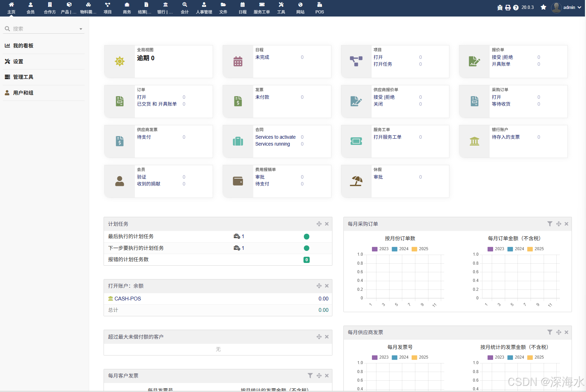The image size is (586, 392).
Task: Click the green status dot for 最后执行的计划任务
Action: tap(307, 236)
